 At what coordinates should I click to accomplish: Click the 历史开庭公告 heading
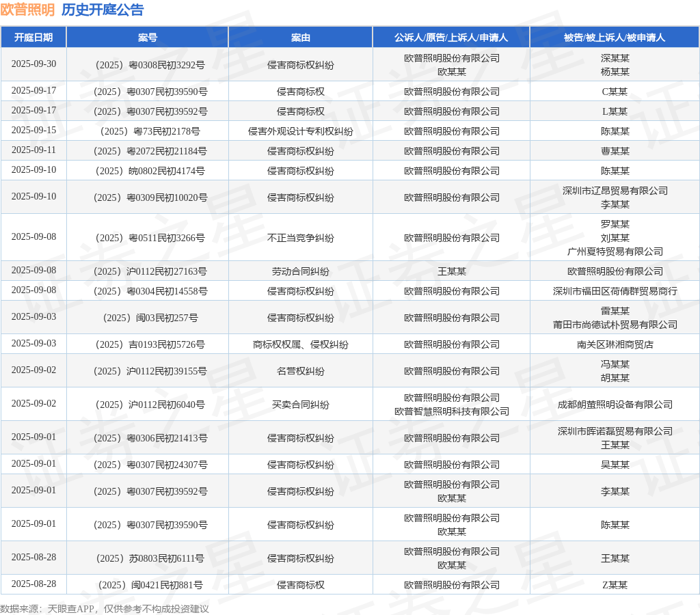tap(103, 10)
